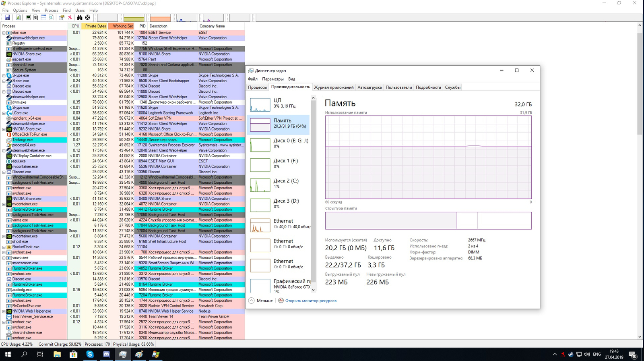Collapse the vmwp.exe tree node
644x361 pixels.
4,258
